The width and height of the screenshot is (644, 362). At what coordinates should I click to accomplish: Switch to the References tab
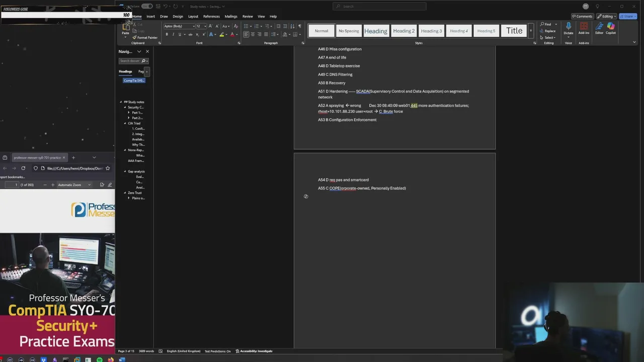click(211, 16)
